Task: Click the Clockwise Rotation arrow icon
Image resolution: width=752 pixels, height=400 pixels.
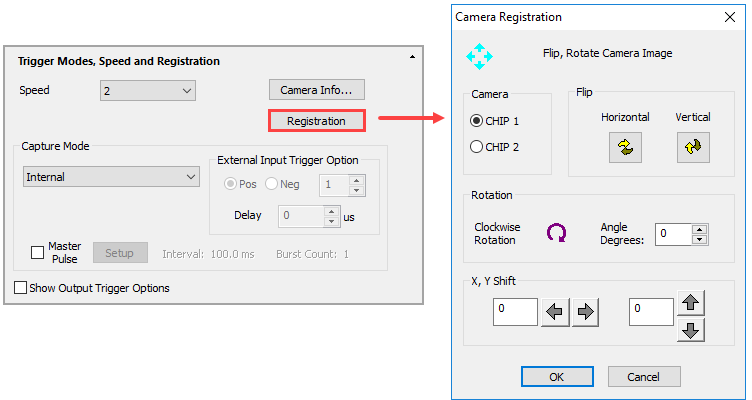Action: tap(556, 232)
